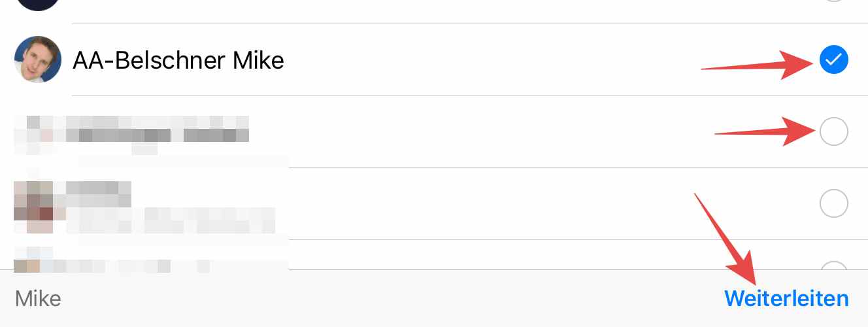Click the Mike recipient label in the bottom bar

38,299
